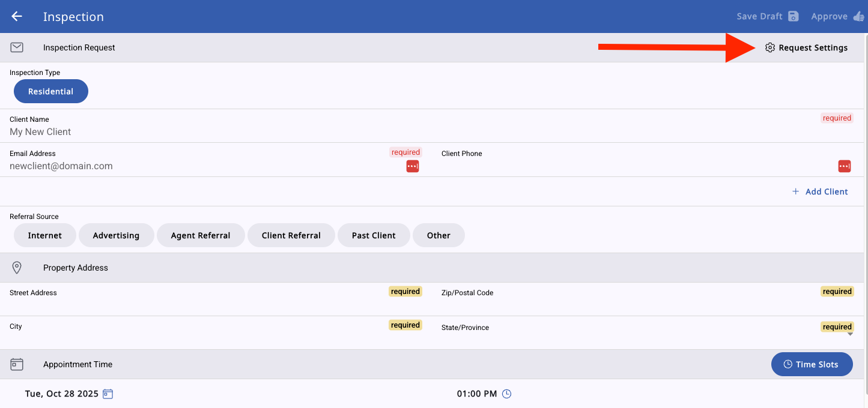
Task: Click the Inspection Request envelope icon
Action: (17, 47)
